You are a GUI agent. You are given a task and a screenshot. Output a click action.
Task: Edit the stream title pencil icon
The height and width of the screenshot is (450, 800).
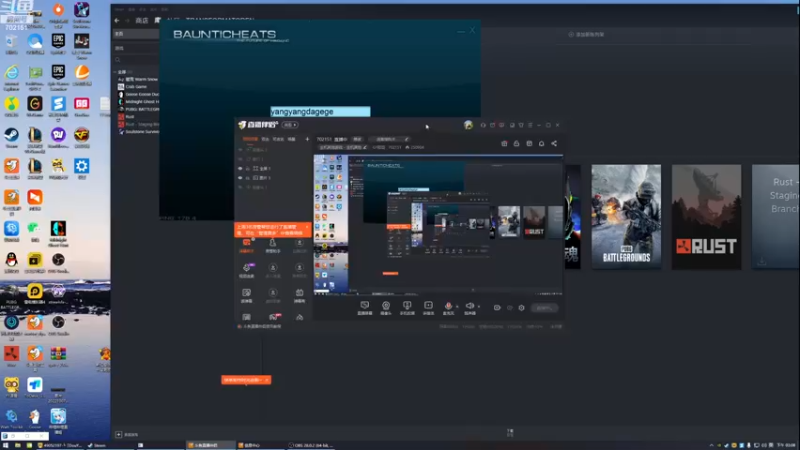pyautogui.click(x=406, y=139)
